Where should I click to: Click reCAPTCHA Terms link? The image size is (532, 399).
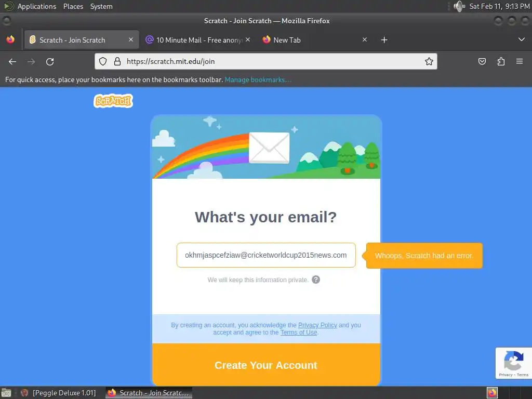tap(523, 375)
